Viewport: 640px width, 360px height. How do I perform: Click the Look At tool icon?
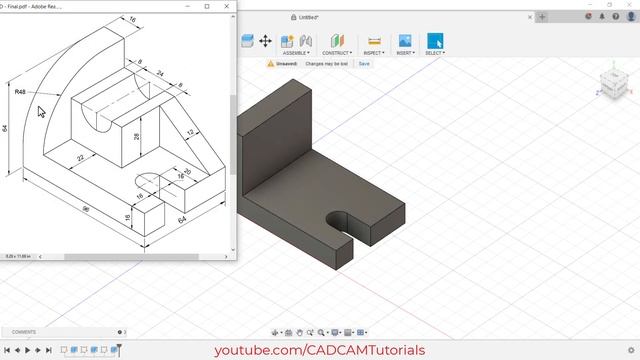point(288,333)
